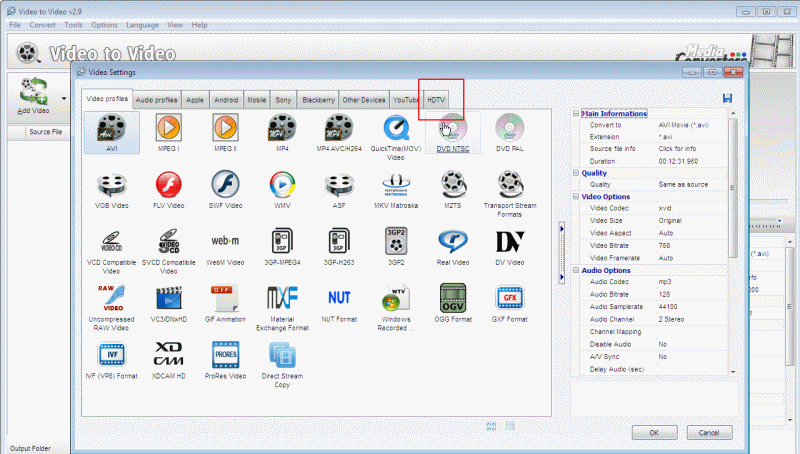Pick the GIF Animation profile
Screen dimensions: 800x454
(226, 298)
